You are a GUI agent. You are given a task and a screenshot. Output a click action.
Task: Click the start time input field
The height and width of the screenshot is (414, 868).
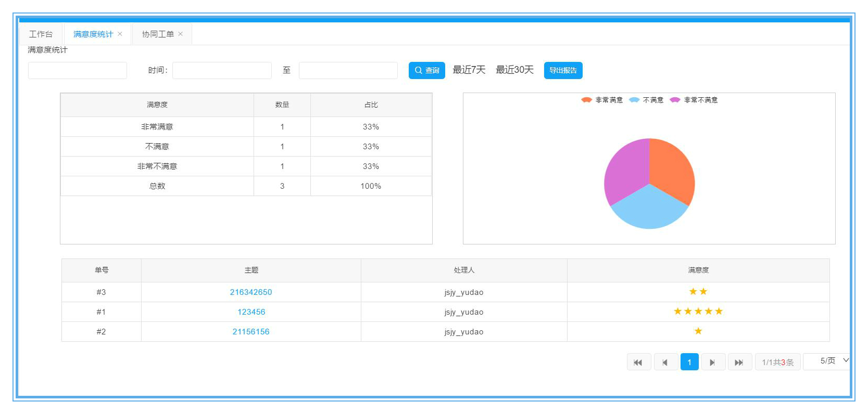[222, 70]
